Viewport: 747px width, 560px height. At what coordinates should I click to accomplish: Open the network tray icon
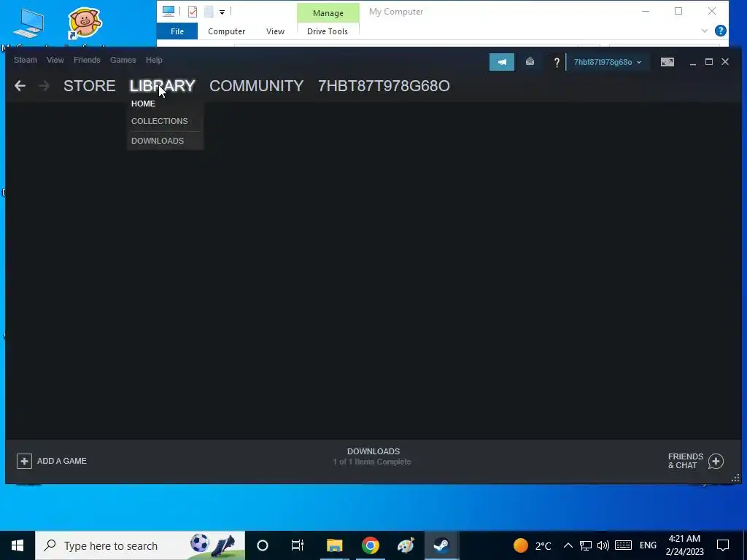pyautogui.click(x=586, y=545)
